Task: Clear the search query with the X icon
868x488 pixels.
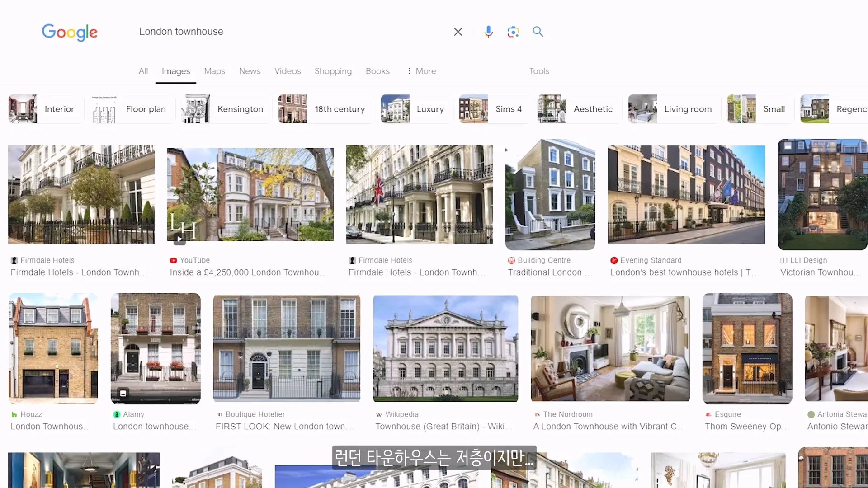Action: coord(458,32)
